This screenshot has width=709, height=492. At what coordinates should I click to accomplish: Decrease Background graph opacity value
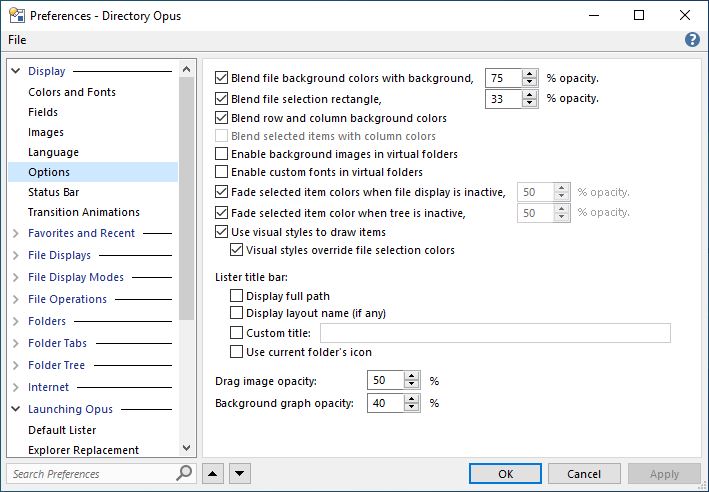click(411, 407)
